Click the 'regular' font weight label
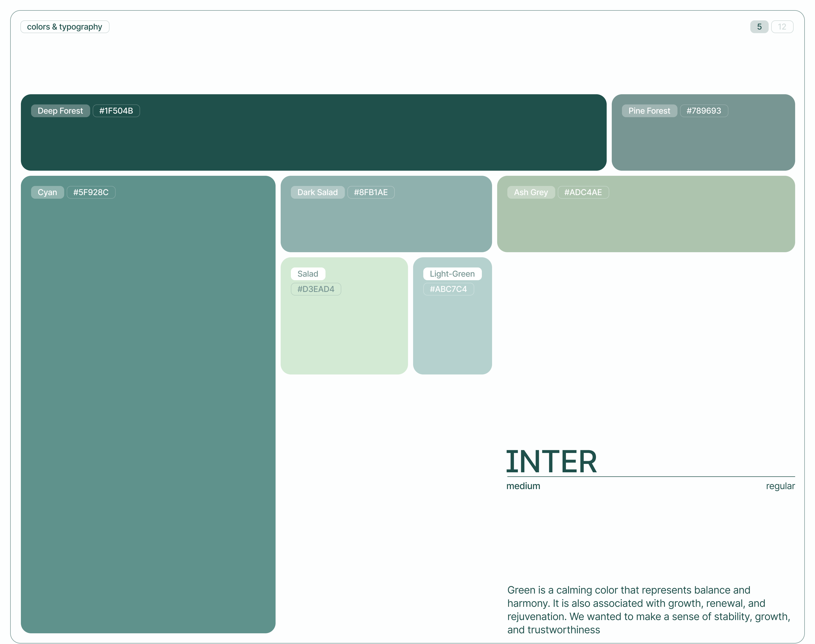This screenshot has height=644, width=815. (780, 486)
